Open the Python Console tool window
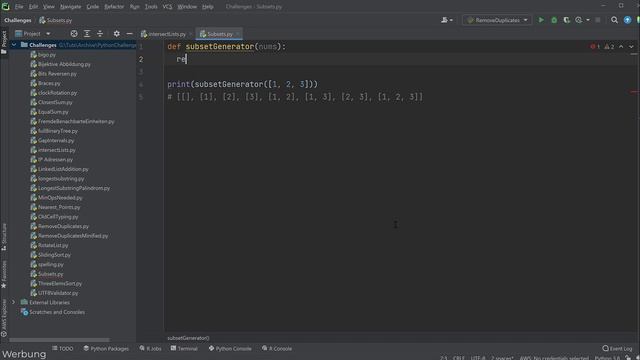The height and width of the screenshot is (360, 640). [230, 349]
